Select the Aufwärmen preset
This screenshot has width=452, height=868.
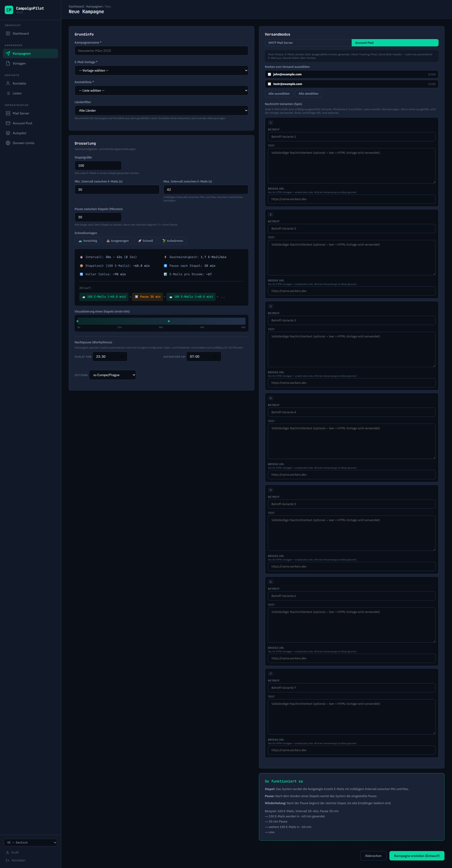pos(173,241)
